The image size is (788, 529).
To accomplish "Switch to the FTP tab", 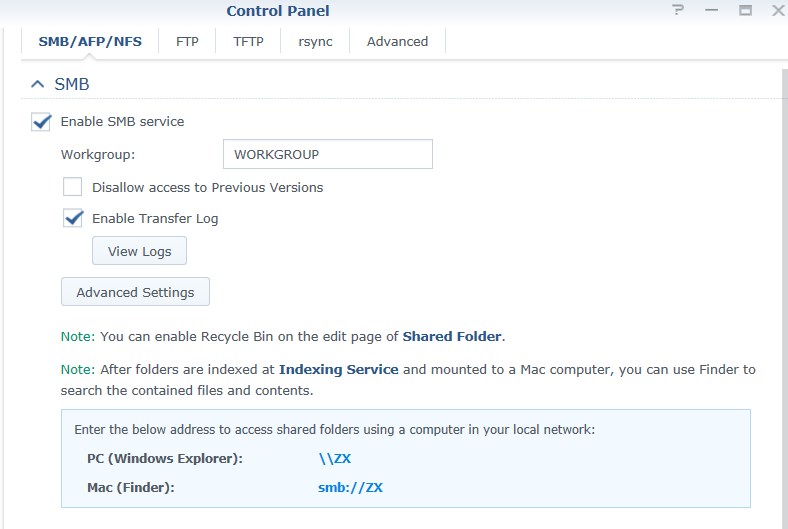I will (x=187, y=41).
